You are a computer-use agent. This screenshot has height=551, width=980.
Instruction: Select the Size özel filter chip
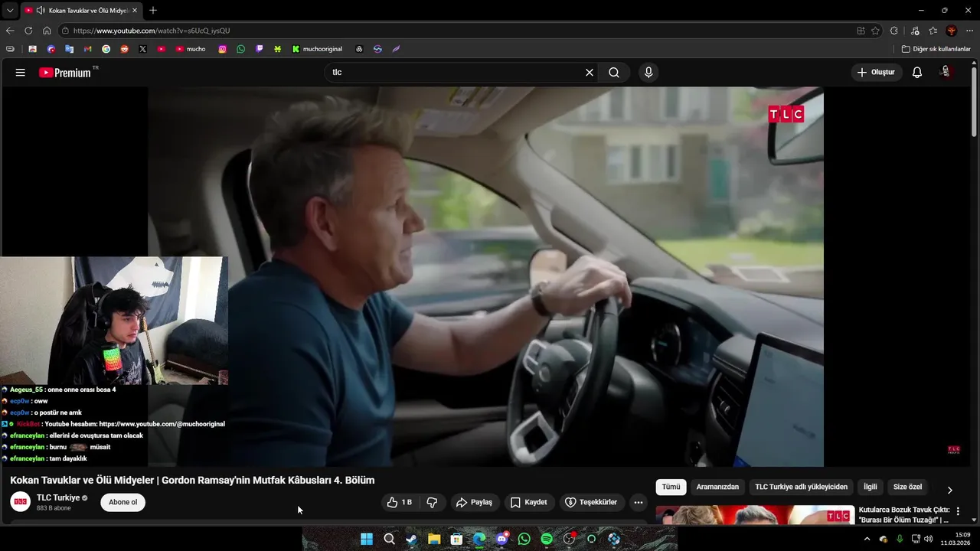908,487
